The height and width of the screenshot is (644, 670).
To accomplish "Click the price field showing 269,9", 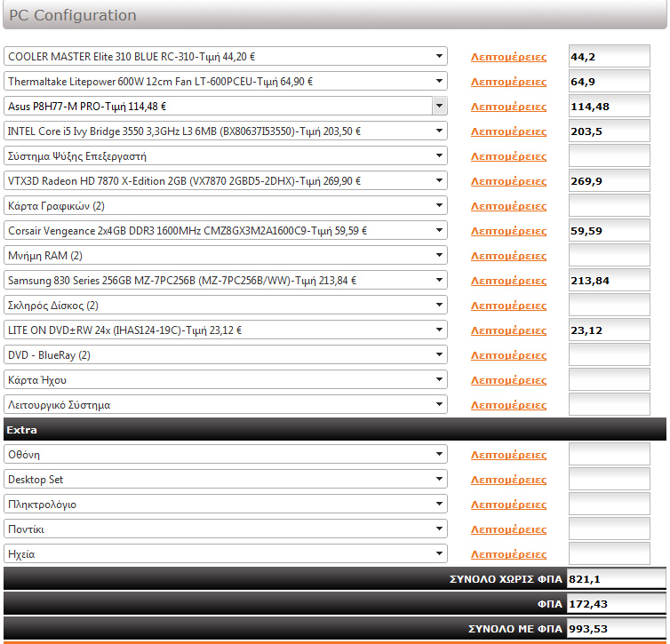I will pos(610,180).
